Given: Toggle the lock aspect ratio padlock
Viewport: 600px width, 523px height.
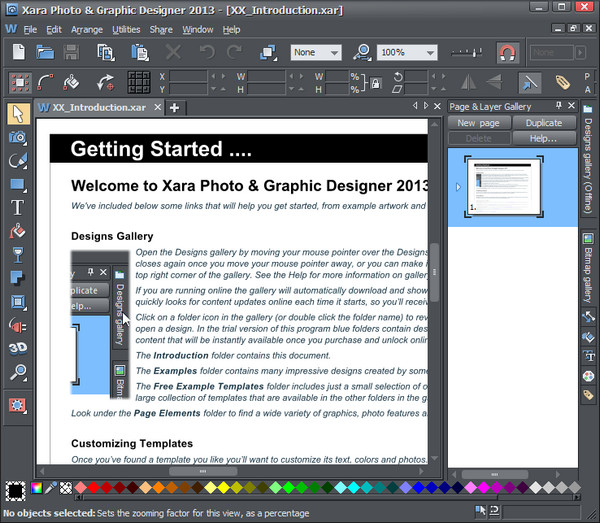Looking at the screenshot, I should tap(376, 83).
